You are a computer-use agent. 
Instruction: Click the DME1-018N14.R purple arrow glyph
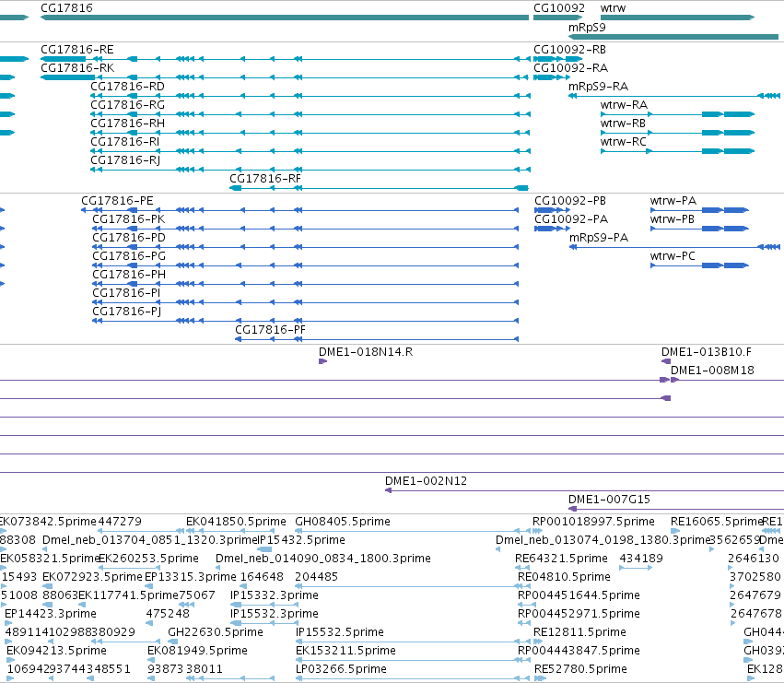click(x=323, y=361)
